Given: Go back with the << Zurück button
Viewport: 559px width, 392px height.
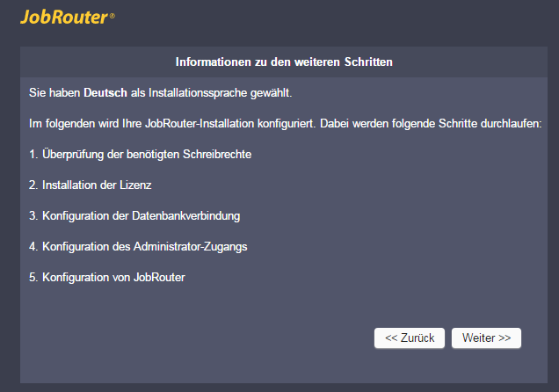Looking at the screenshot, I should pyautogui.click(x=410, y=338).
